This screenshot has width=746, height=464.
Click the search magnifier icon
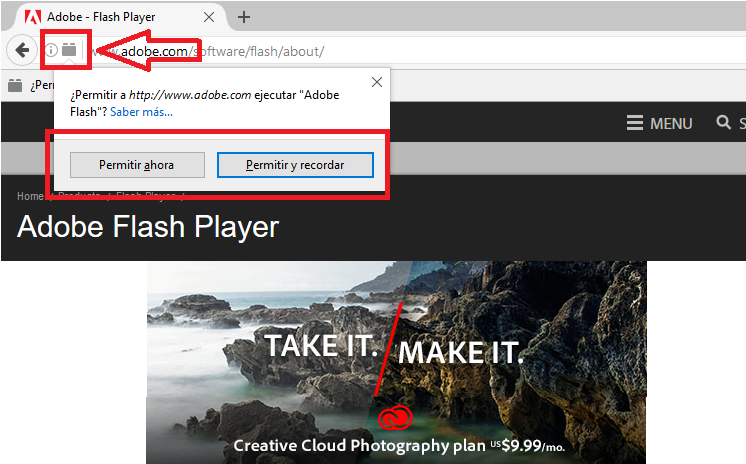724,122
